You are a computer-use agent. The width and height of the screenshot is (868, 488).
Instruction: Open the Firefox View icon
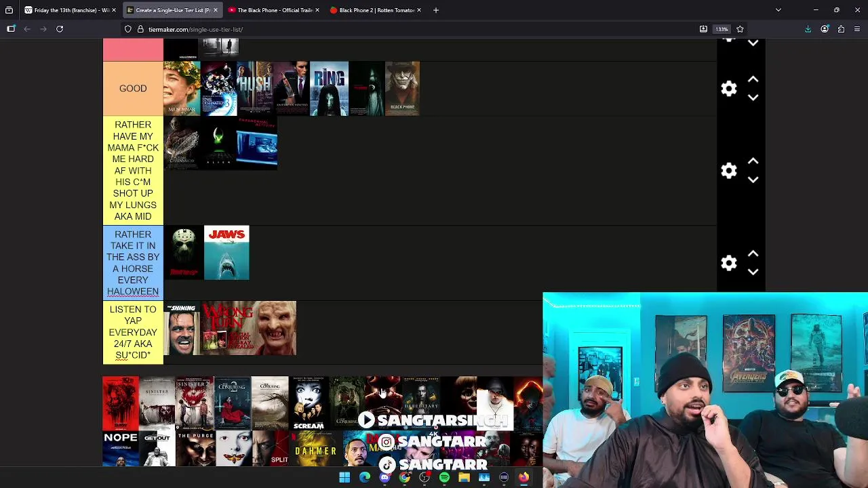coord(9,10)
